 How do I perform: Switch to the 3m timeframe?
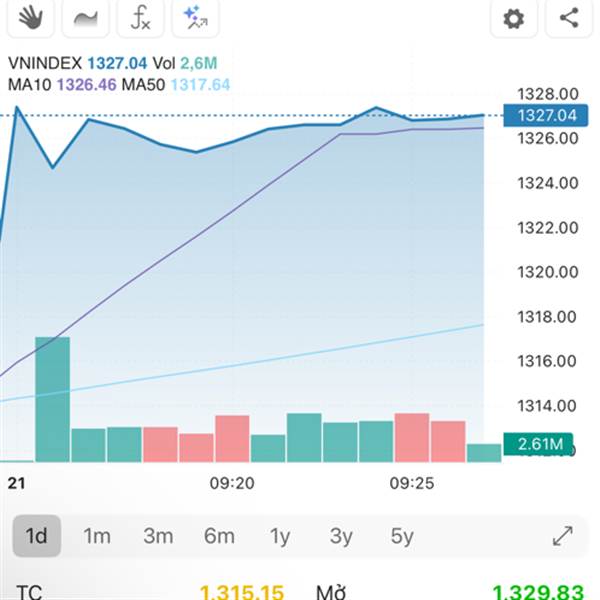[x=158, y=536]
